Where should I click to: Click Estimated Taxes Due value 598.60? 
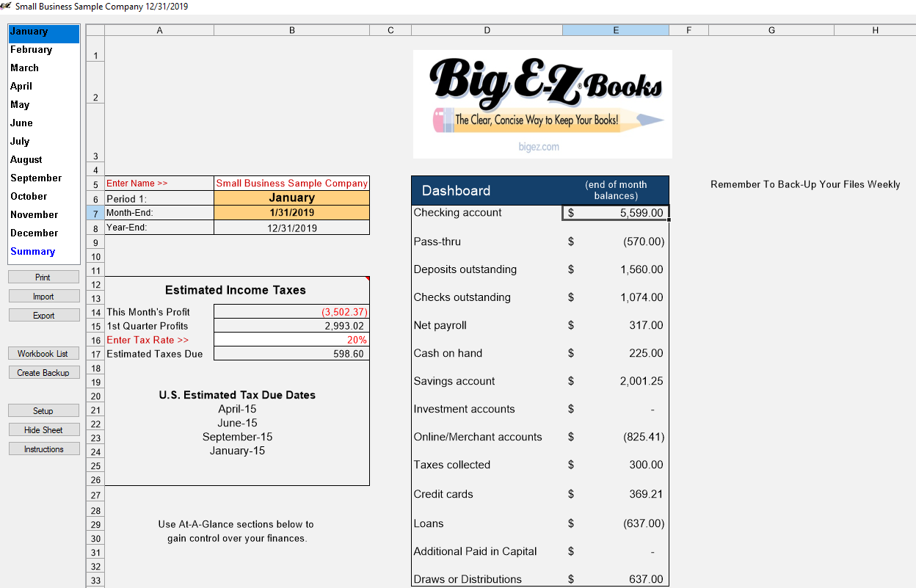[x=292, y=354]
